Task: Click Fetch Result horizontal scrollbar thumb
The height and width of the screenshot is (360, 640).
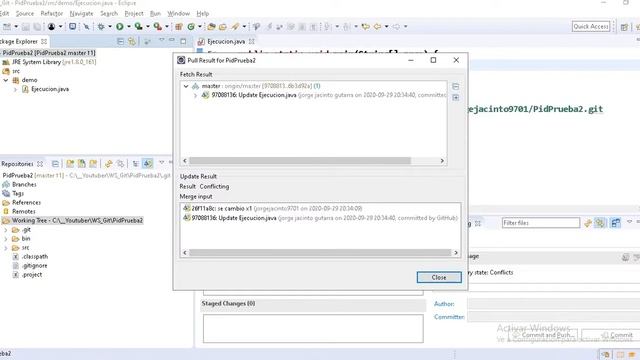Action: (300, 161)
